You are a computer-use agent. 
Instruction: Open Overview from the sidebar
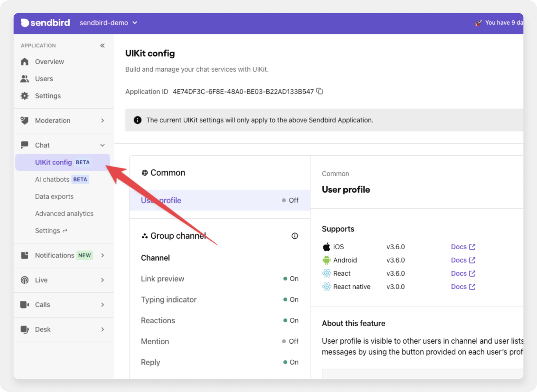[49, 62]
